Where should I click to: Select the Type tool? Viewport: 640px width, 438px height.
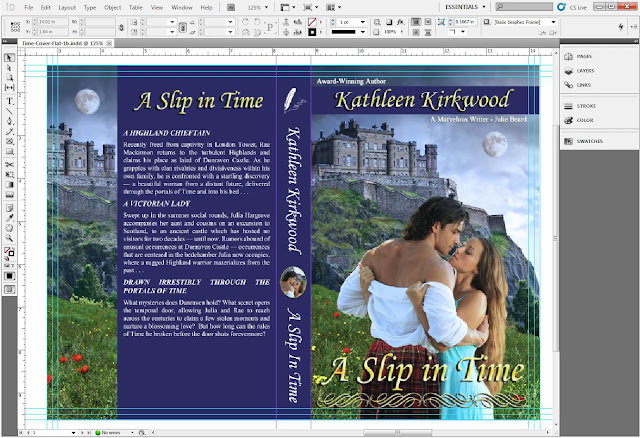coord(9,101)
